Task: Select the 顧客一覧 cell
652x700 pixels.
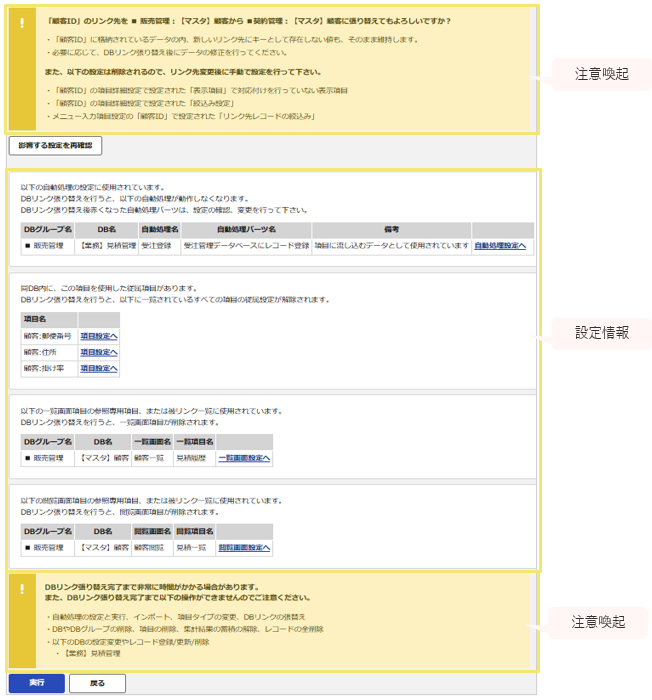Action: click(x=152, y=458)
